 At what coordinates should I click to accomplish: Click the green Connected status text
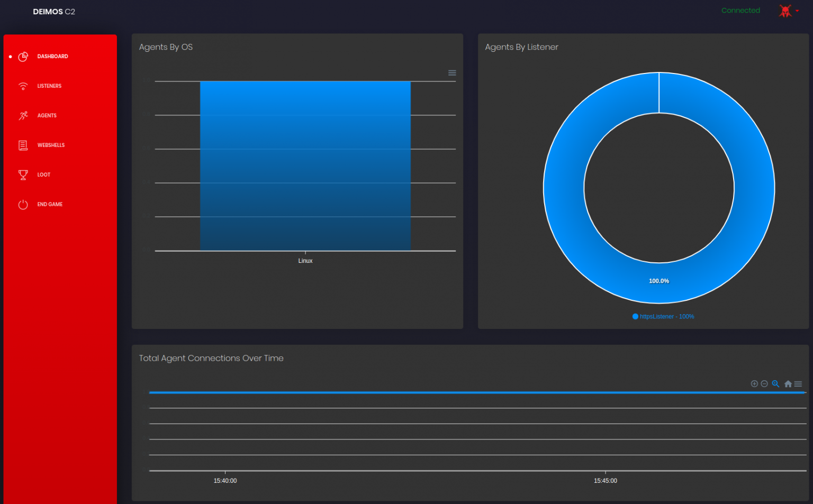click(x=740, y=10)
